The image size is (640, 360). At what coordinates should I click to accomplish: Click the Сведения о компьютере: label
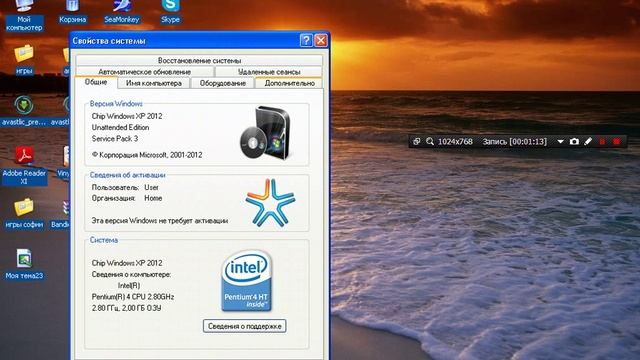tap(131, 274)
